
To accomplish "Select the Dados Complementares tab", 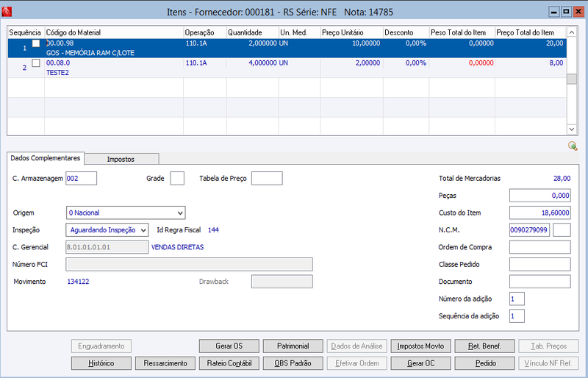I will pos(46,158).
